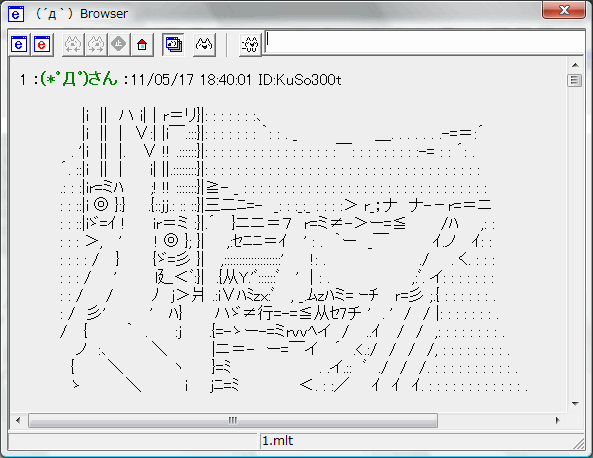Click the greyed-out cat forward icon

96,45
